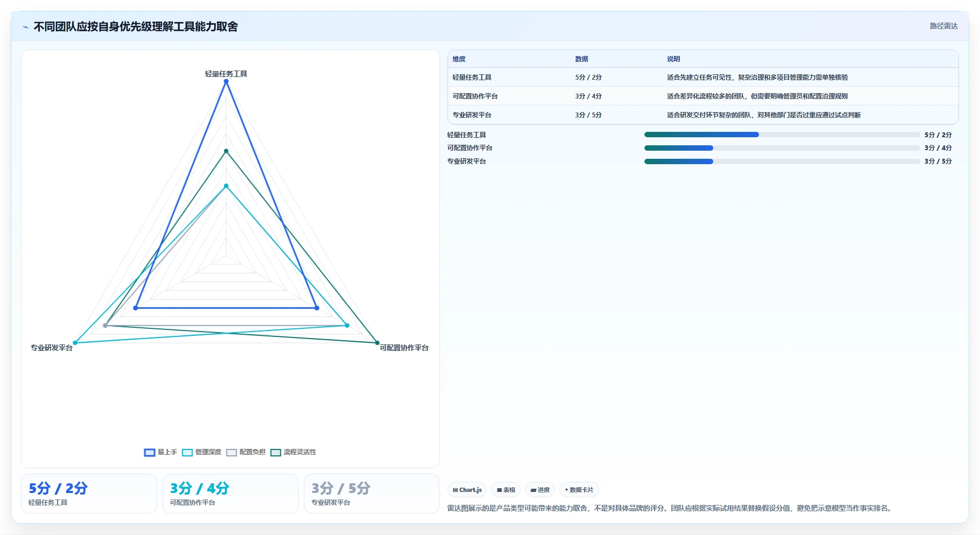The image size is (980, 535).
Task: Open the 3分 / 5分 专业研发平台 data card
Action: tap(372, 494)
